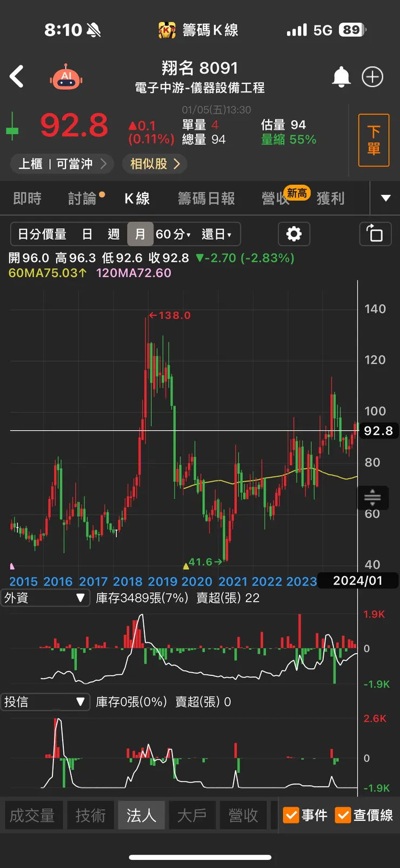The width and height of the screenshot is (400, 868).
Task: Select 日分價量 chart mode
Action: [x=42, y=234]
